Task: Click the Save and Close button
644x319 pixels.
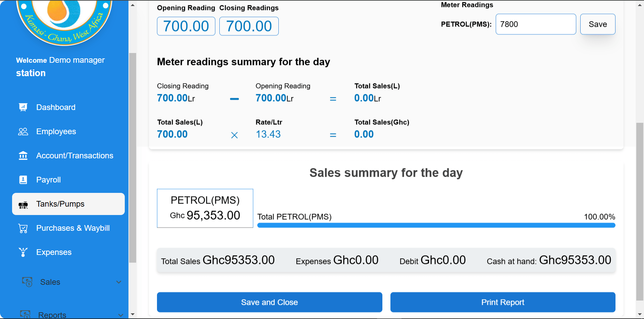Action: click(x=269, y=302)
